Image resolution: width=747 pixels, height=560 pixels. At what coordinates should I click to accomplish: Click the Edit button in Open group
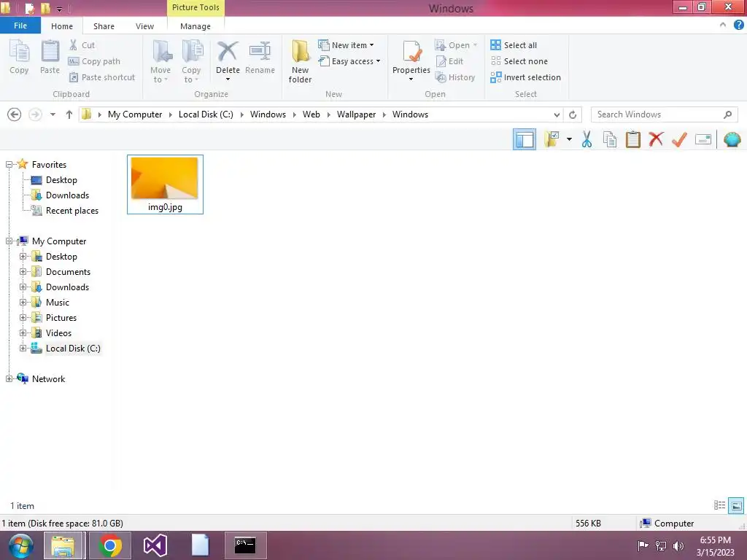click(449, 61)
